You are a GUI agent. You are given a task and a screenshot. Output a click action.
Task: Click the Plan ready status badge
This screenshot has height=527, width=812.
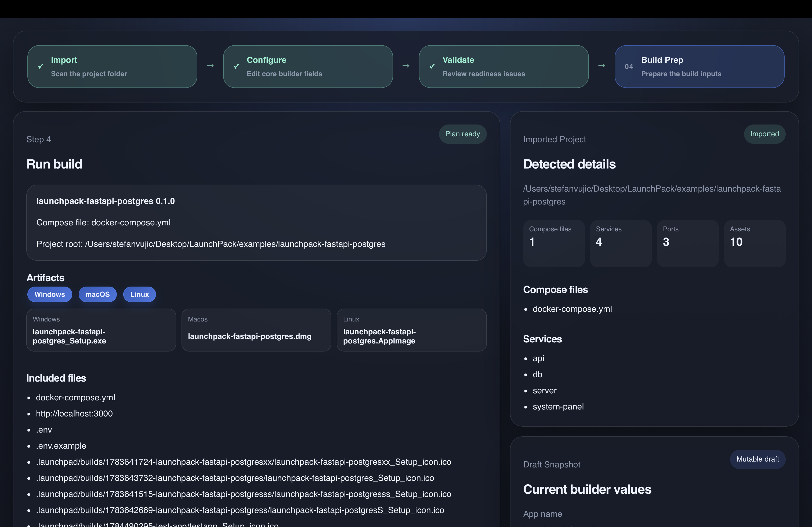(x=463, y=134)
